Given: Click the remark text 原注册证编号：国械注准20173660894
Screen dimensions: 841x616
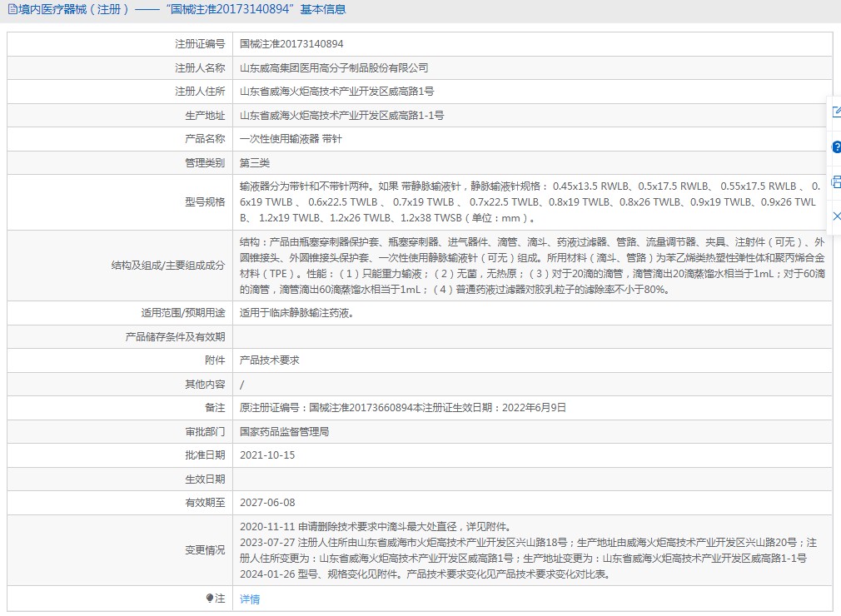Looking at the screenshot, I should coord(403,407).
